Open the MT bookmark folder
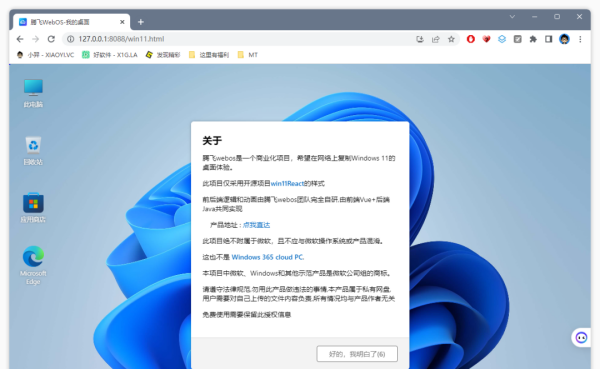The width and height of the screenshot is (600, 369). point(248,55)
